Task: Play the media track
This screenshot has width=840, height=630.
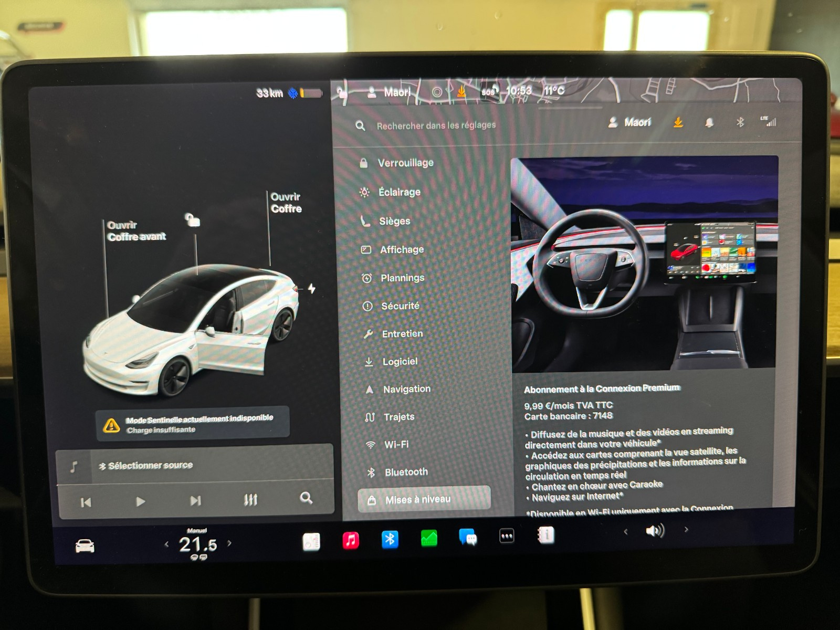Action: pos(140,501)
